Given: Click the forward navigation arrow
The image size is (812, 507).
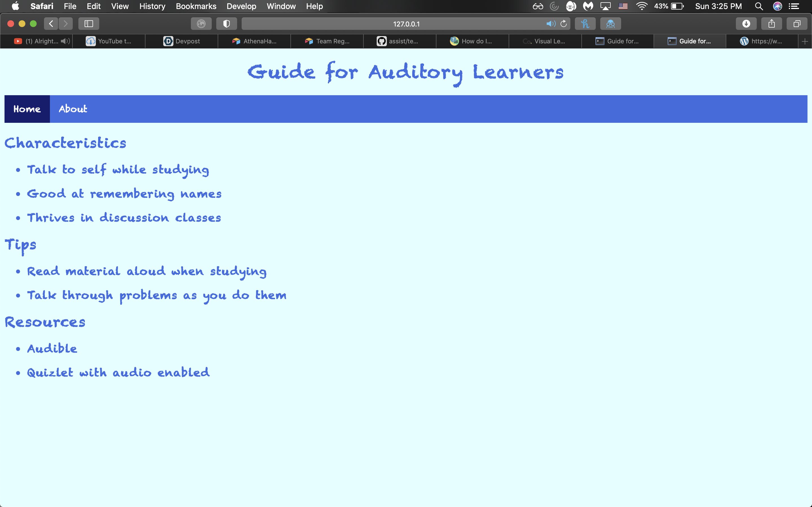Looking at the screenshot, I should point(65,24).
